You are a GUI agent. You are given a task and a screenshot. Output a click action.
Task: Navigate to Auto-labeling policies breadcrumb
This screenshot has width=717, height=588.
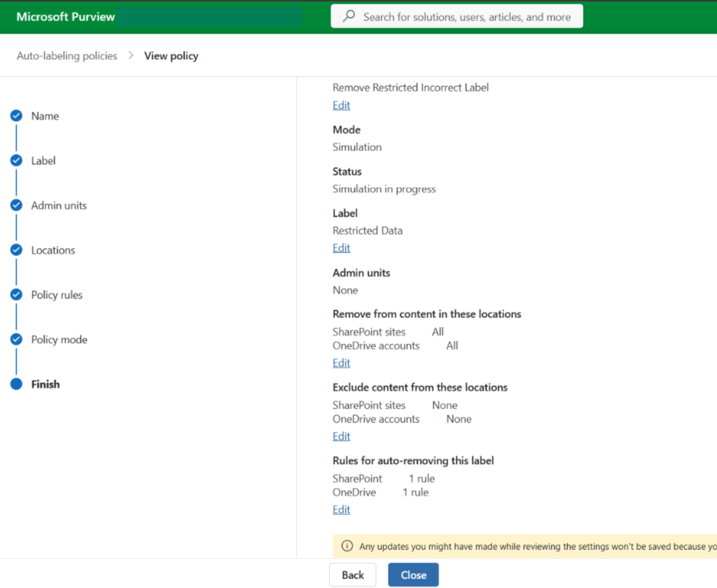67,55
